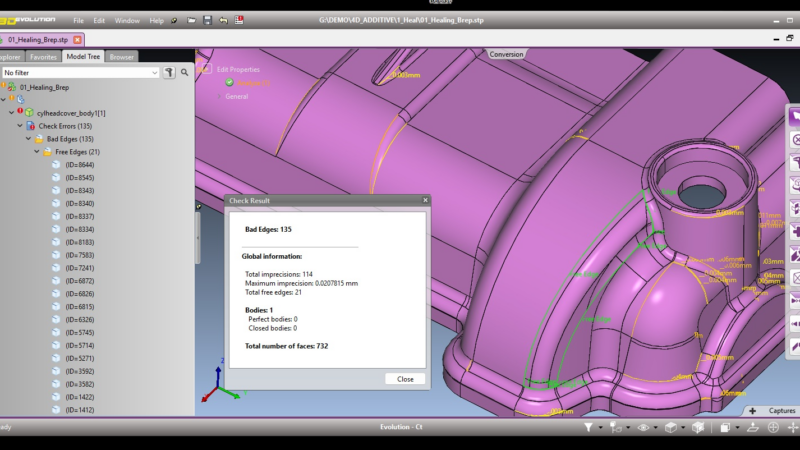Select free edge (ID=8644) in tree
This screenshot has width=800, height=450.
click(79, 165)
